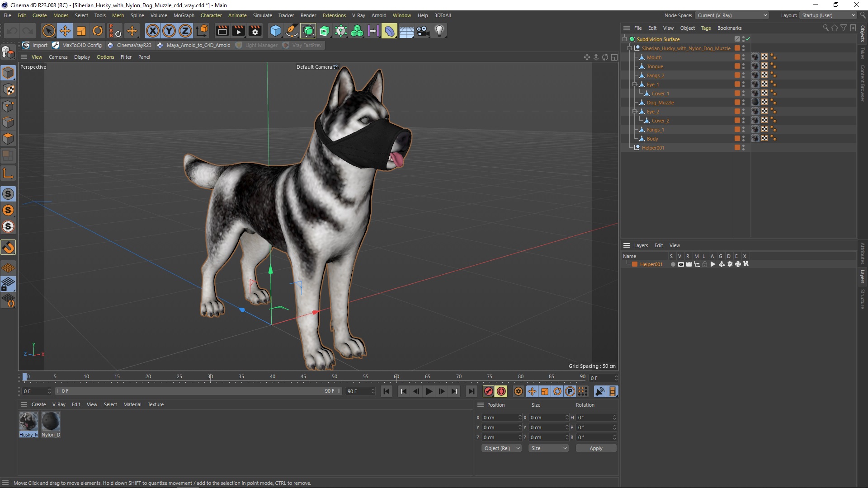
Task: Open the Cameras viewport menu
Action: tap(58, 57)
